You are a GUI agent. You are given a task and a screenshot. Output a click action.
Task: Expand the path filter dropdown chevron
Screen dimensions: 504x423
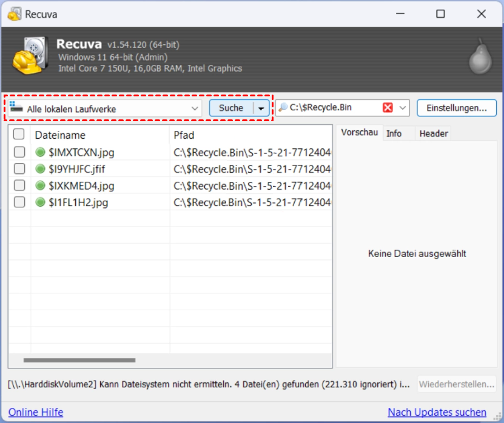click(x=403, y=108)
